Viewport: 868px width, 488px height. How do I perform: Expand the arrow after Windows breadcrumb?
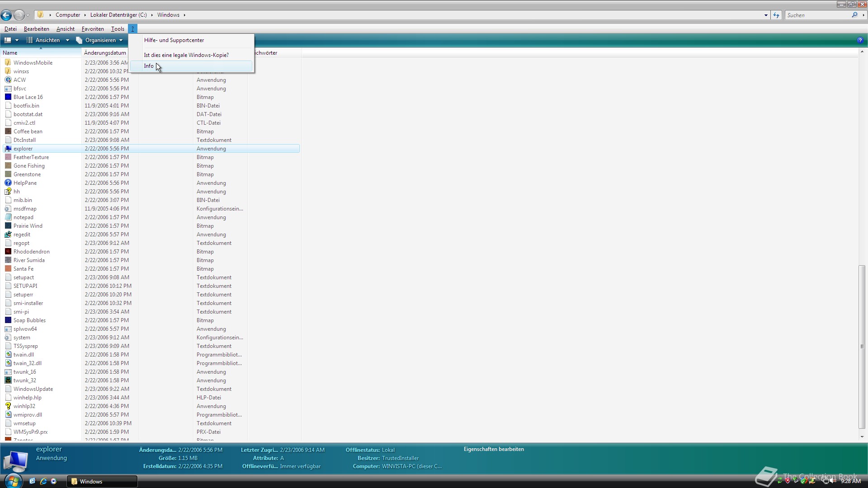pyautogui.click(x=184, y=15)
